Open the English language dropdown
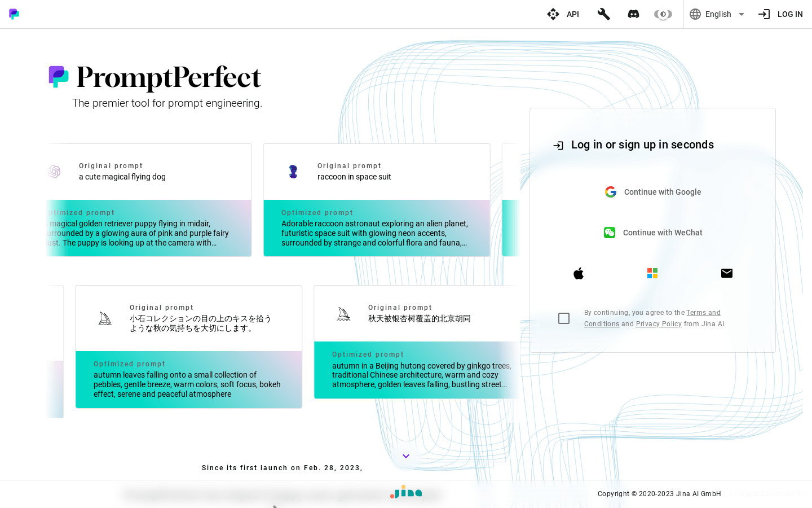The image size is (812, 508). coord(717,14)
